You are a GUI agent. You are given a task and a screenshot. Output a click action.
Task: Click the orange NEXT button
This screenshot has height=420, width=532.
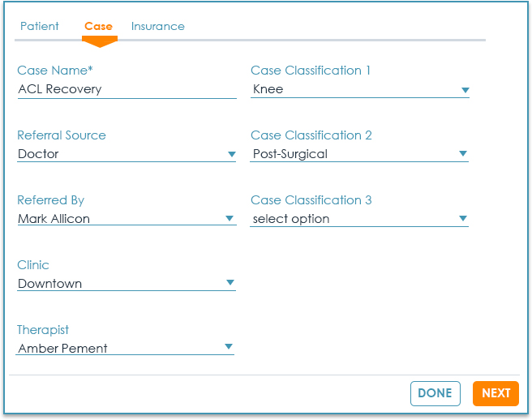tap(496, 393)
